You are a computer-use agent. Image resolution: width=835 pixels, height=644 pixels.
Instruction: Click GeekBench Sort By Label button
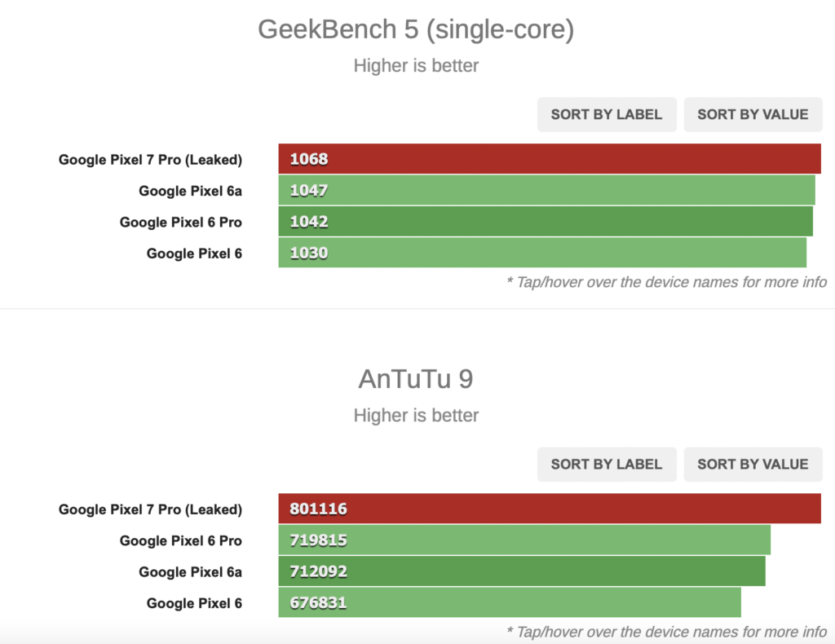607,114
